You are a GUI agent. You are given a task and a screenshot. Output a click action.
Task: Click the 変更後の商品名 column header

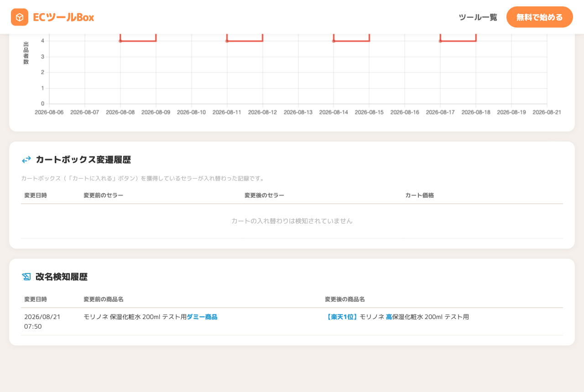[x=344, y=299]
